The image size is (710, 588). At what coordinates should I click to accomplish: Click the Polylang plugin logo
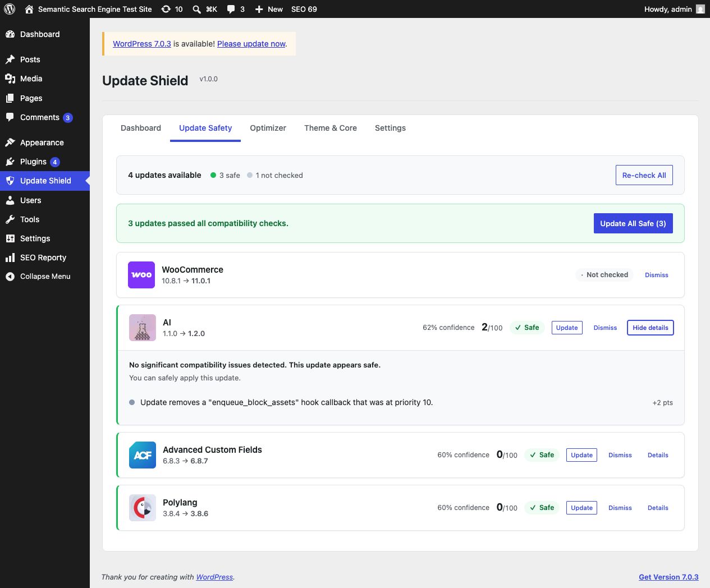point(143,508)
